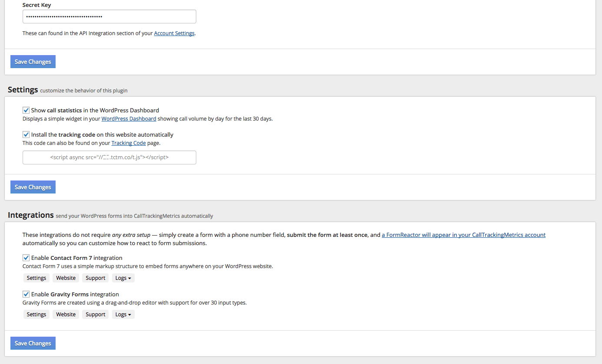Screen dimensions: 602x364
Task: Toggle Show call statistics checkbox
Action: (26, 110)
